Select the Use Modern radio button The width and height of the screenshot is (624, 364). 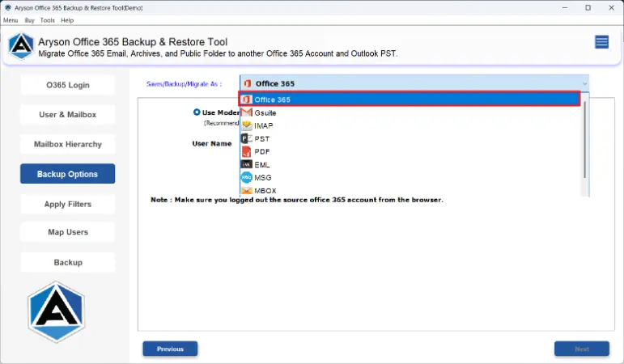tap(197, 112)
